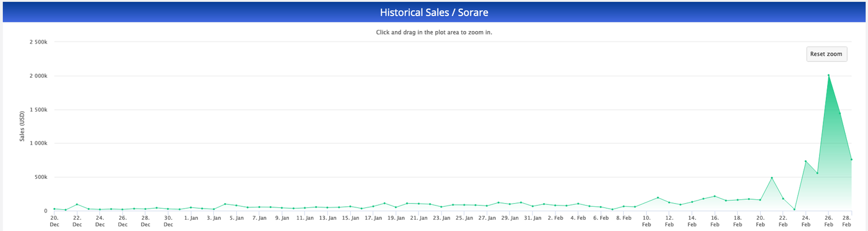This screenshot has height=231, width=868.
Task: Click the 10. Feb x-axis label
Action: [x=647, y=221]
